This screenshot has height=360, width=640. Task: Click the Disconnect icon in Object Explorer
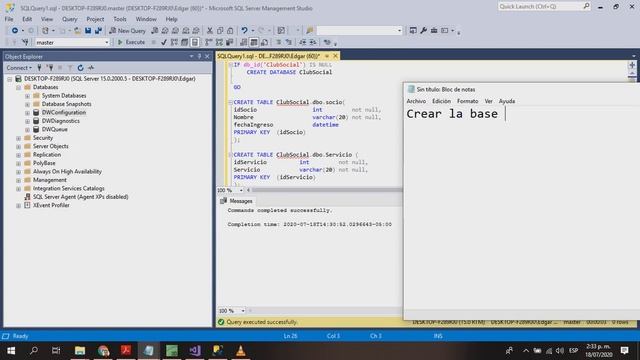tap(50, 68)
